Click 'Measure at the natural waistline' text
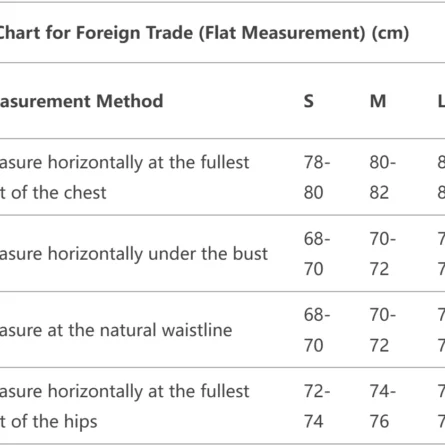Image resolution: width=445 pixels, height=445 pixels. click(x=116, y=330)
